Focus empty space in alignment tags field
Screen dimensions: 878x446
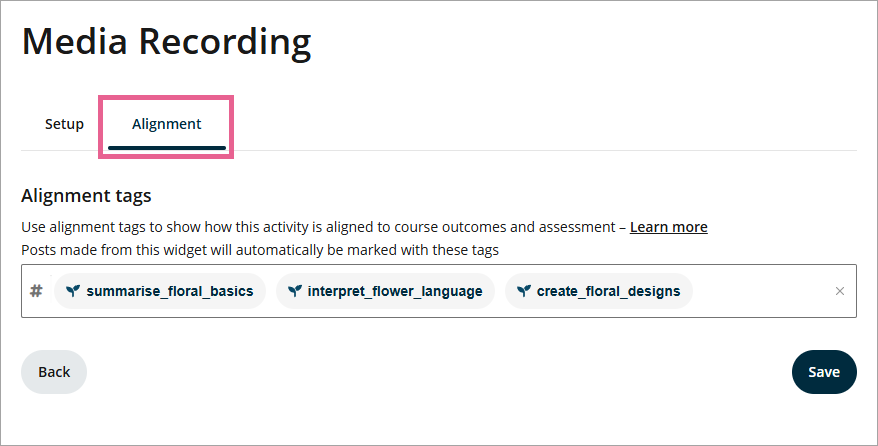(760, 291)
